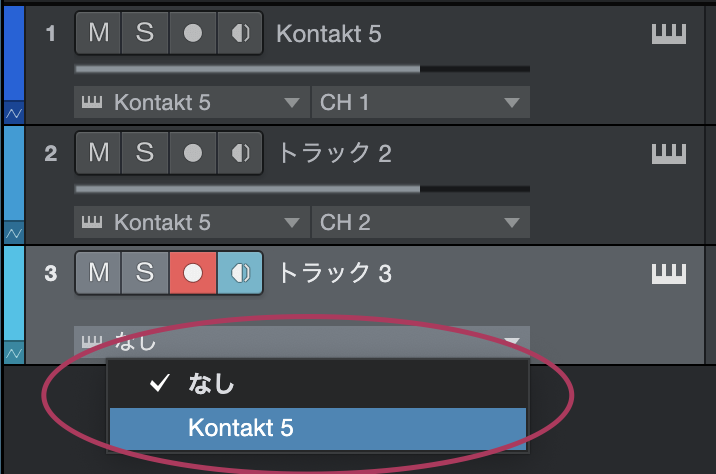Open track 1 CH 1 channel dropdown
This screenshot has width=716, height=474.
[x=420, y=103]
